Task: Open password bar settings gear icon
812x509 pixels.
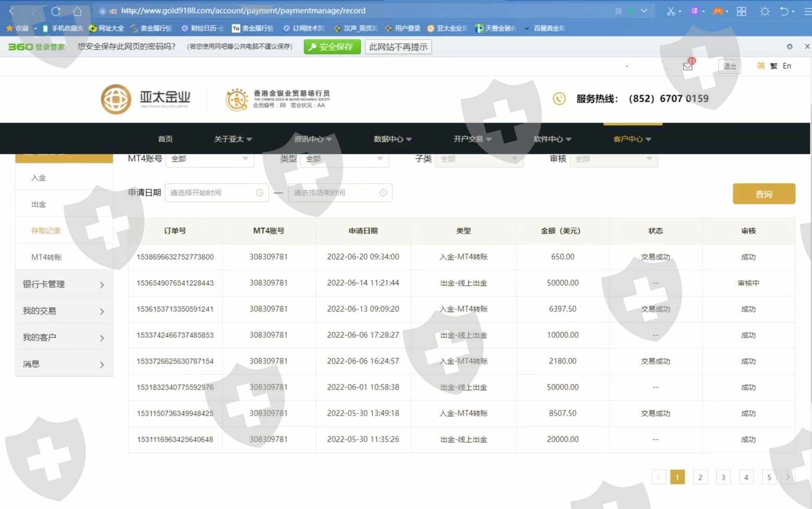Action: coord(790,46)
